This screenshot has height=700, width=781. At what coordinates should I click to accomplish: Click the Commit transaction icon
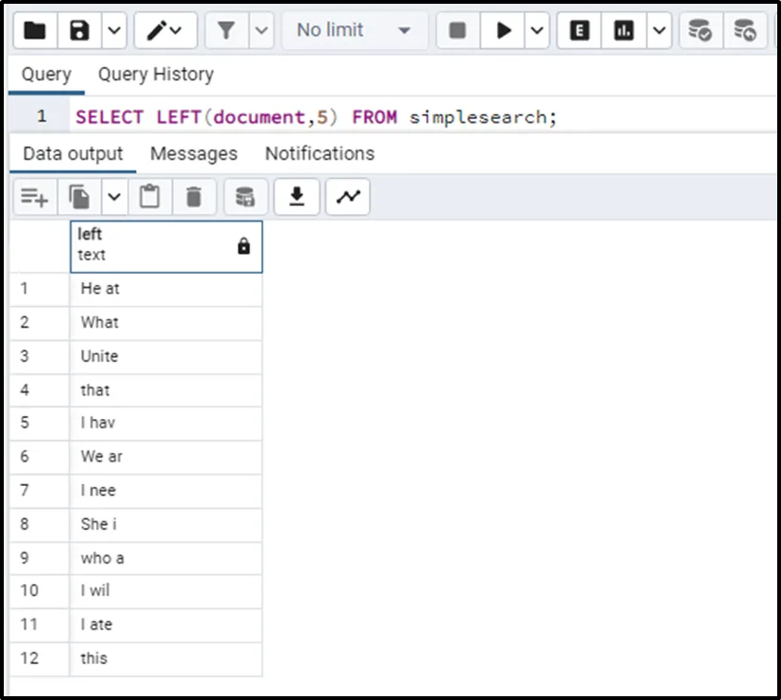pyautogui.click(x=699, y=31)
